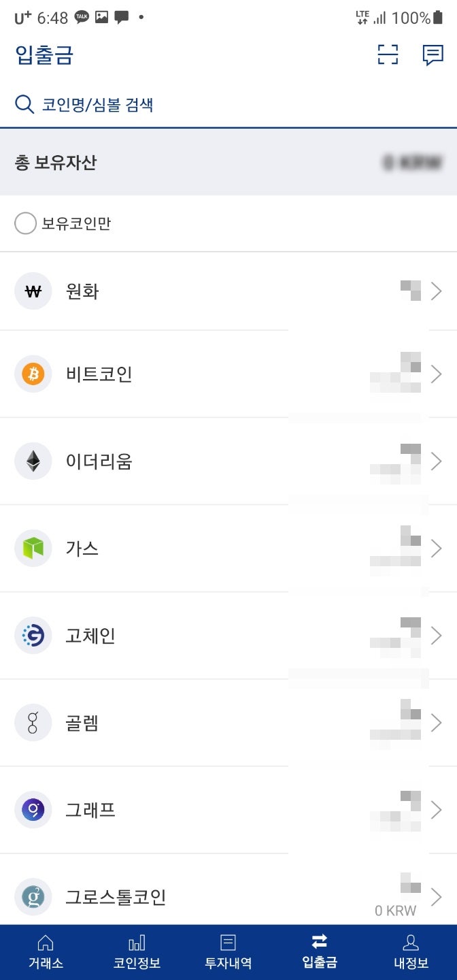Click the search magnifier icon

click(x=24, y=104)
